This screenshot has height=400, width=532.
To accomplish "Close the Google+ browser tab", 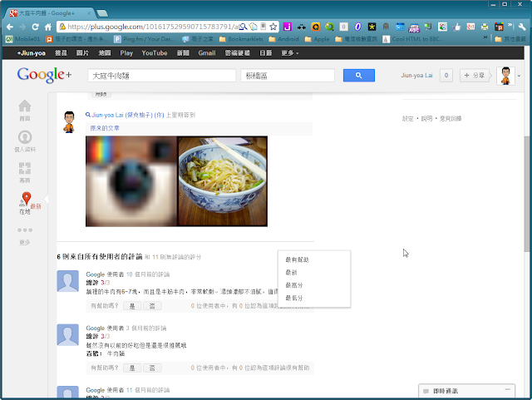I will pos(89,13).
